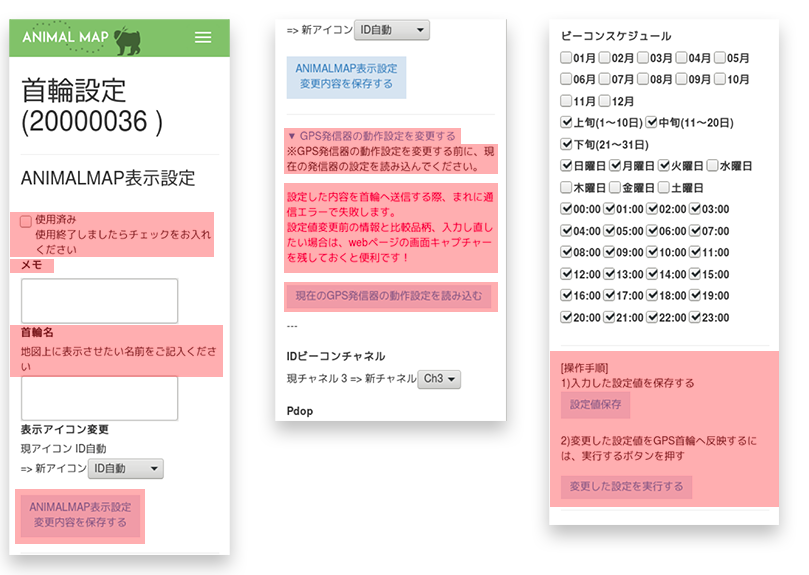Image resolution: width=809 pixels, height=575 pixels.
Task: Check the 08月 checkbox
Action: point(643,79)
